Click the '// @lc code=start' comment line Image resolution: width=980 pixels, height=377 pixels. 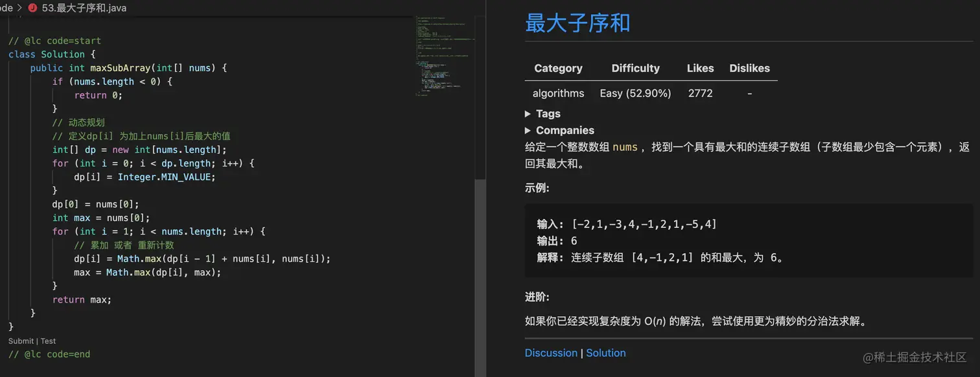pos(54,41)
